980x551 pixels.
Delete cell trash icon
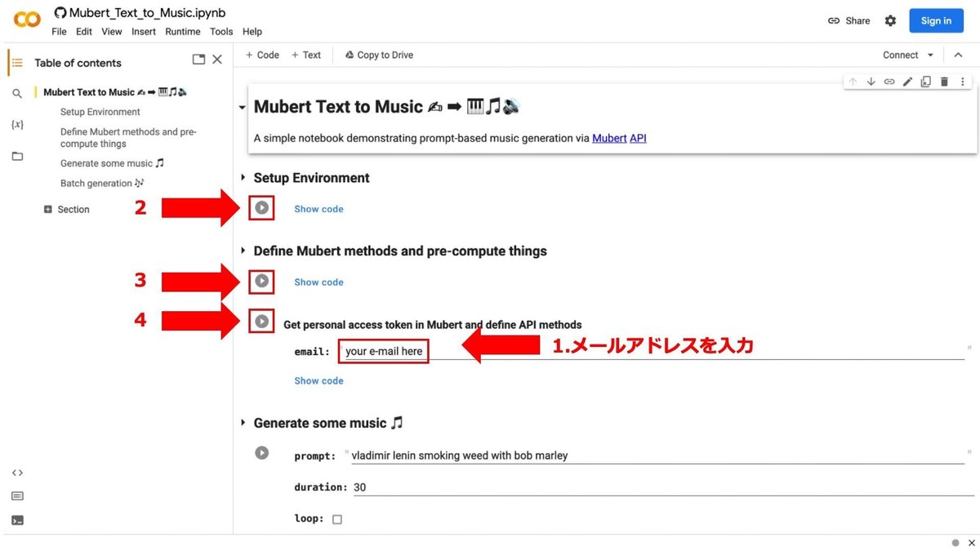(944, 82)
